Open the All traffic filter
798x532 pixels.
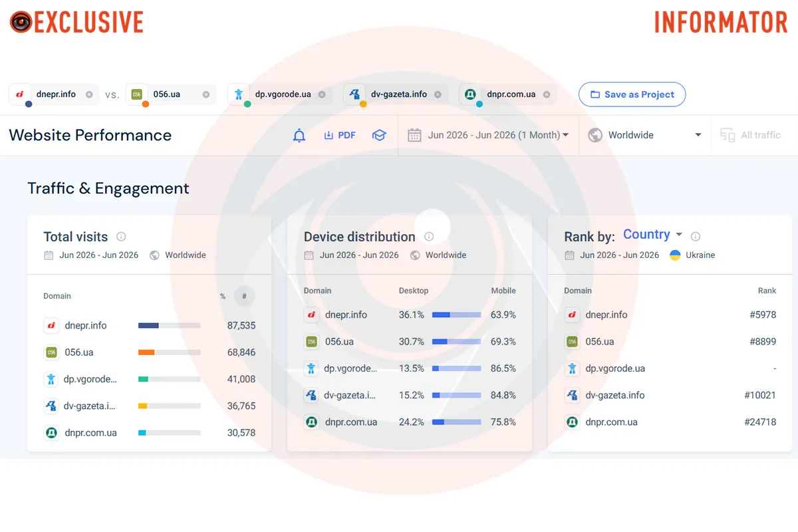click(751, 135)
